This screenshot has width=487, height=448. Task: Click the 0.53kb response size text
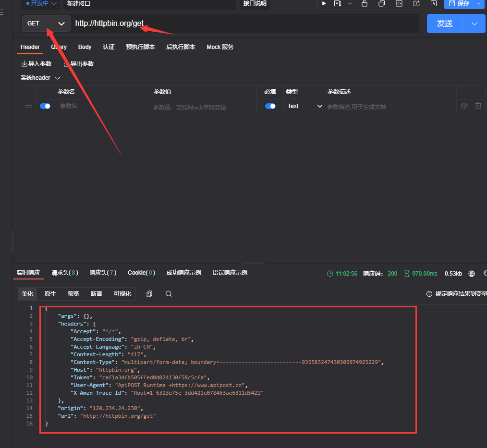click(x=453, y=274)
